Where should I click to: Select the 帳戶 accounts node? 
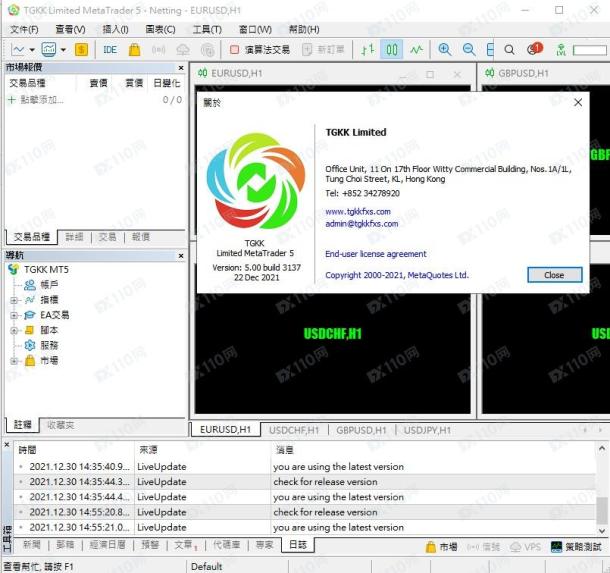click(49, 285)
